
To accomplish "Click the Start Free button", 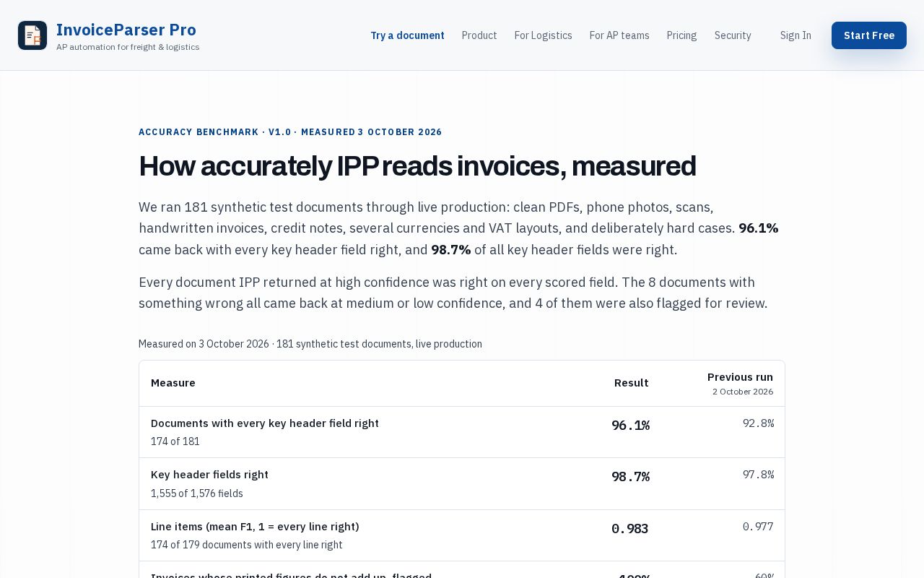I will click(x=869, y=35).
